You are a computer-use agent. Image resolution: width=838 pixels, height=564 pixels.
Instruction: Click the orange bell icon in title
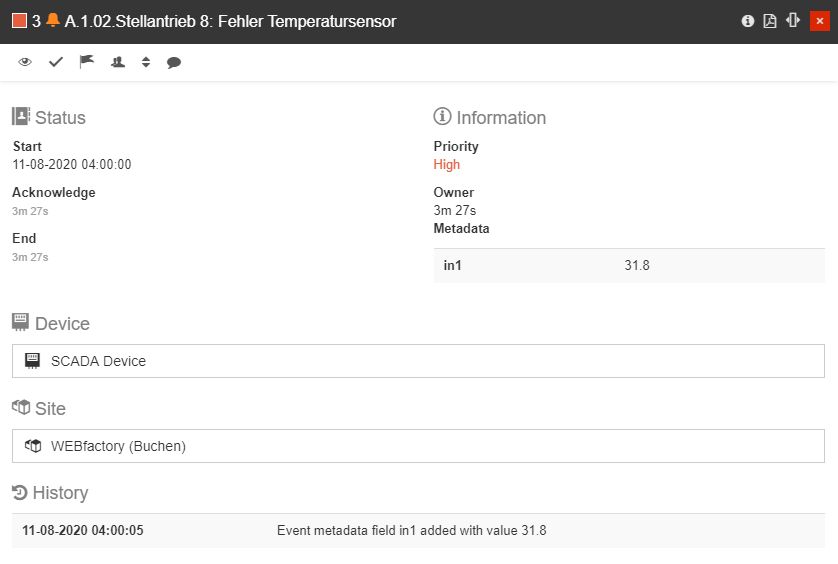(x=53, y=21)
